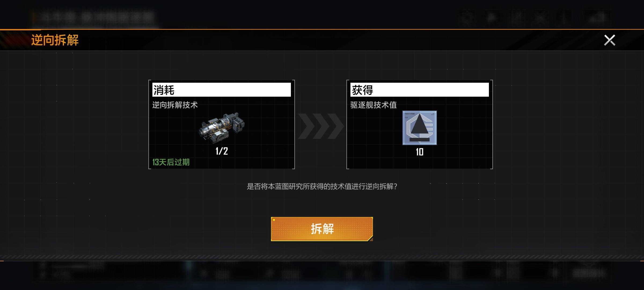Click the striped divider below the dialog
Screen dimensions: 644x290
point(322,257)
